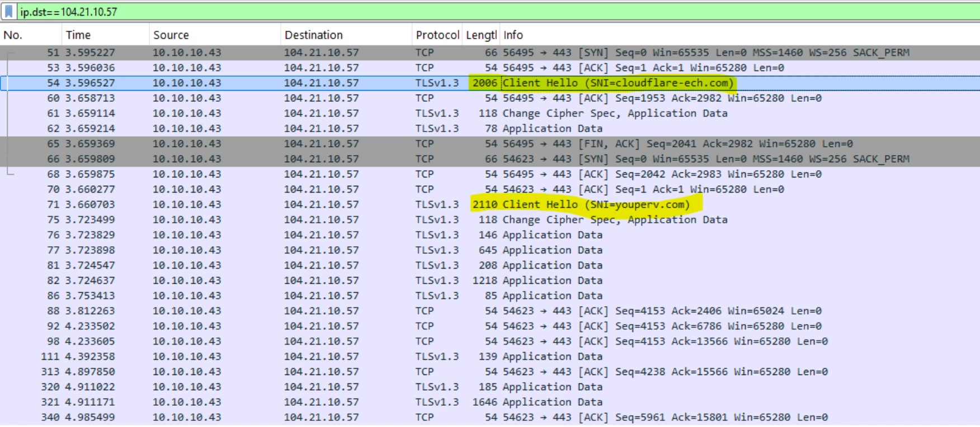Select packet 86 with length 85

(x=490, y=295)
